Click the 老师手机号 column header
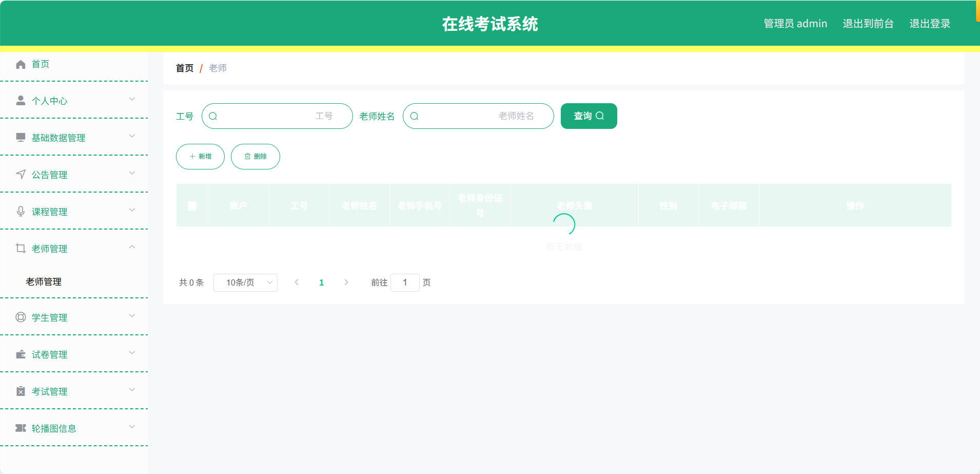Screen dimensions: 980x474 click(x=420, y=206)
